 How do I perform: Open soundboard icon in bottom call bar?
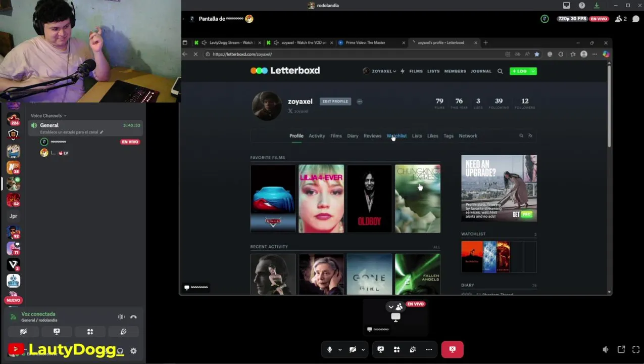(413, 349)
